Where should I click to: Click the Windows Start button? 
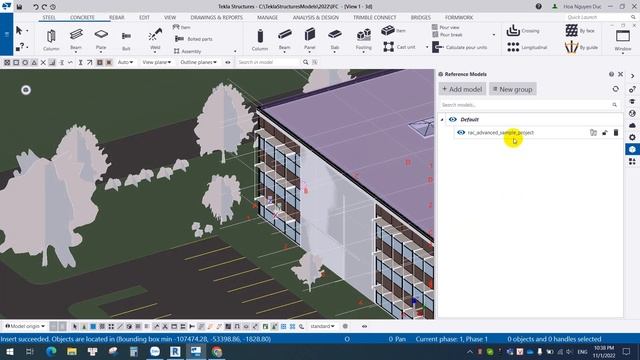pos(9,351)
